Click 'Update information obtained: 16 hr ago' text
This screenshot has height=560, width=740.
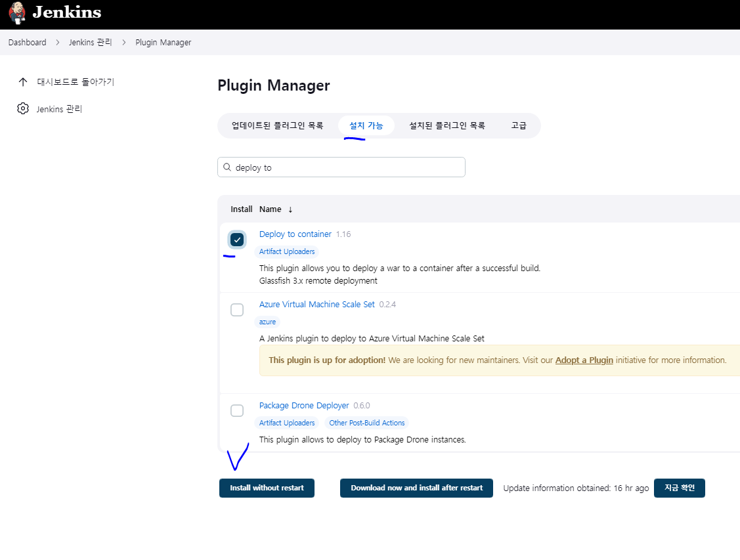pyautogui.click(x=576, y=488)
